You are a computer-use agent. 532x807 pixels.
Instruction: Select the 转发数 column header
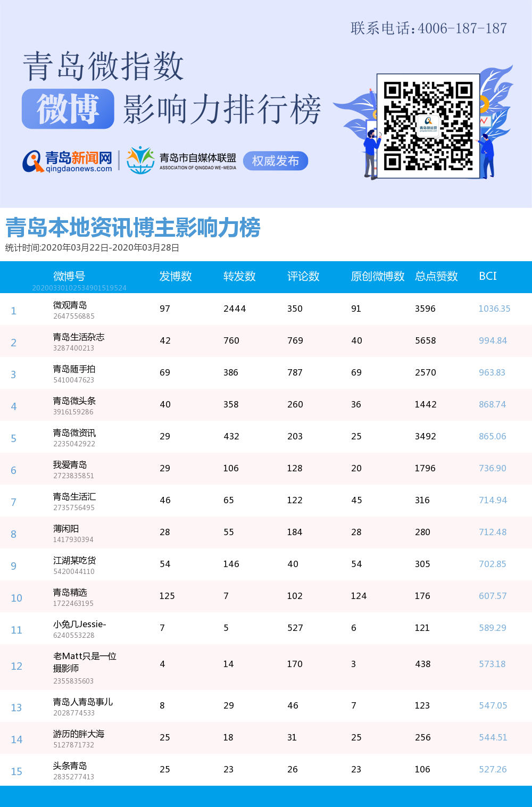point(239,276)
